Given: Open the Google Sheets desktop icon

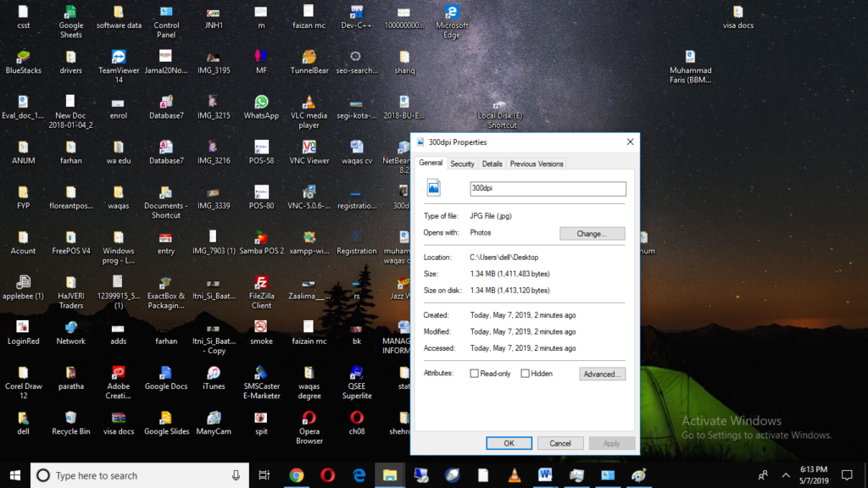Looking at the screenshot, I should click(x=70, y=21).
